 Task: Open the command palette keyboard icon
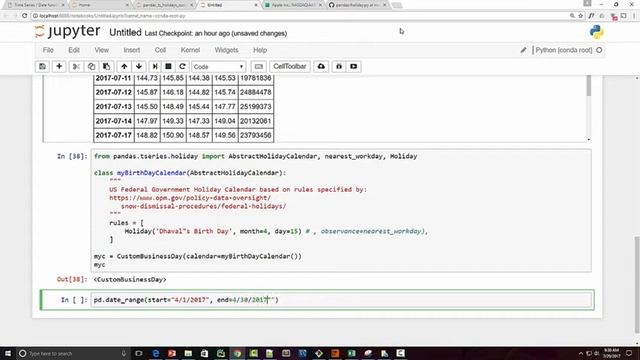[x=258, y=67]
